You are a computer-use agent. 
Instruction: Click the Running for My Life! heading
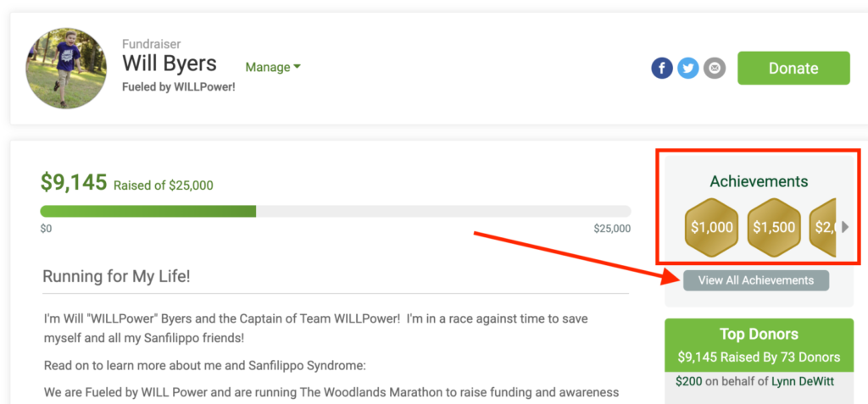pyautogui.click(x=116, y=277)
